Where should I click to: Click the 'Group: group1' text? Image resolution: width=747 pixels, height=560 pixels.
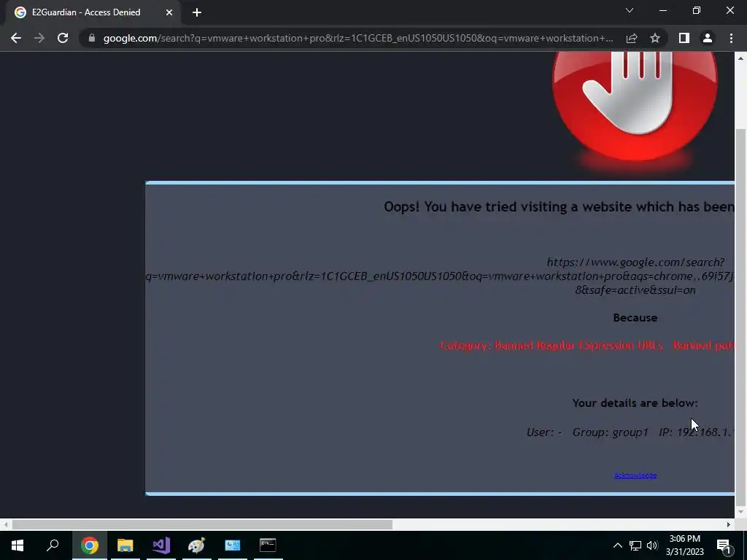(x=611, y=432)
